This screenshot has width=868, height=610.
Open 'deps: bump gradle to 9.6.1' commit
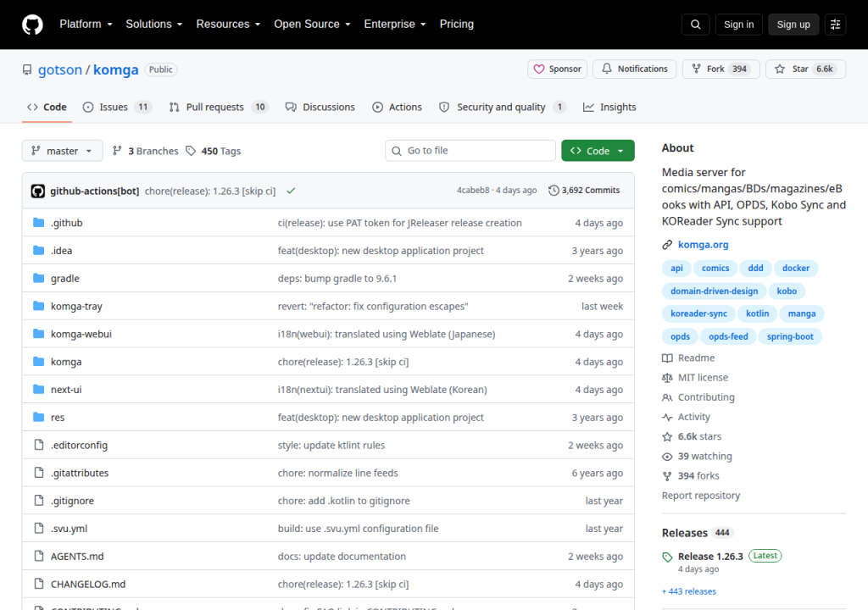(x=337, y=279)
